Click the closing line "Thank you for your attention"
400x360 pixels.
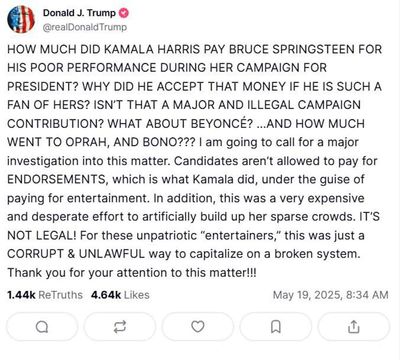point(88,273)
